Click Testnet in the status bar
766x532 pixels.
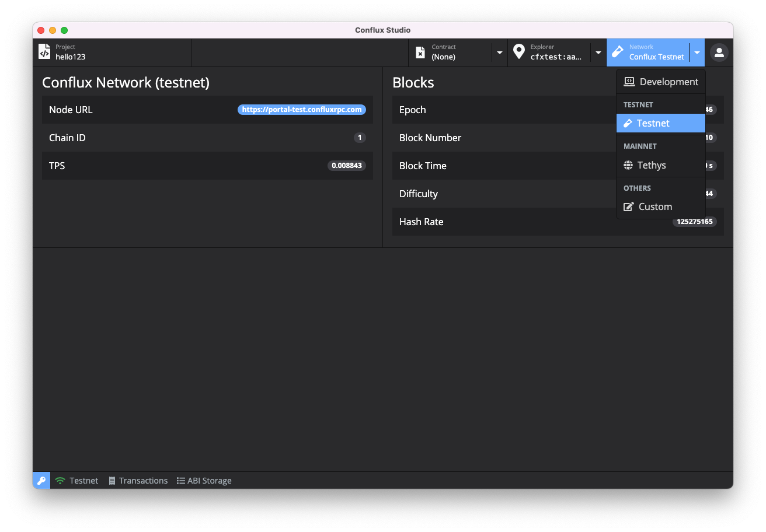[83, 481]
